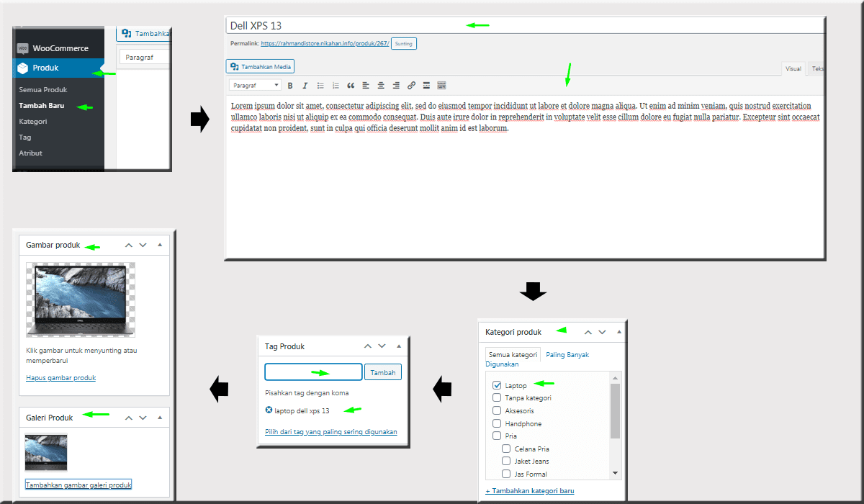Screen dimensions: 864x504
Task: Click the category list scroll-down arrow
Action: tap(615, 473)
